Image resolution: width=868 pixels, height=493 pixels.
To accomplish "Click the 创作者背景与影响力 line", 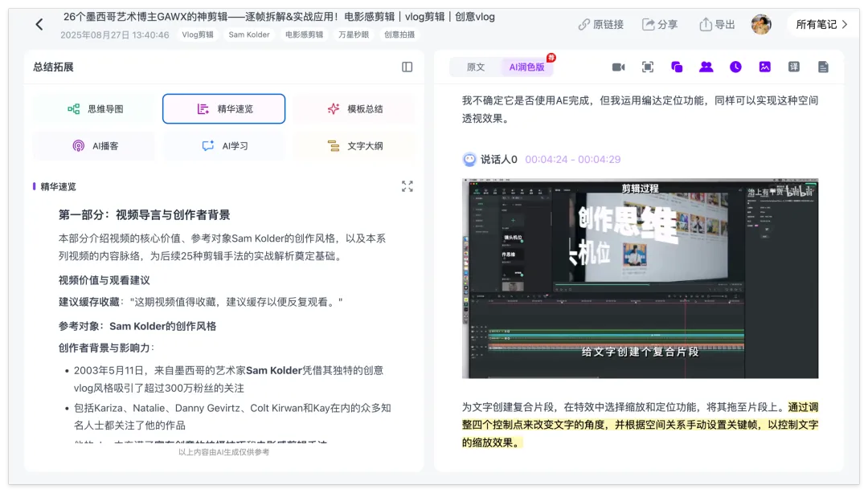I will 106,348.
